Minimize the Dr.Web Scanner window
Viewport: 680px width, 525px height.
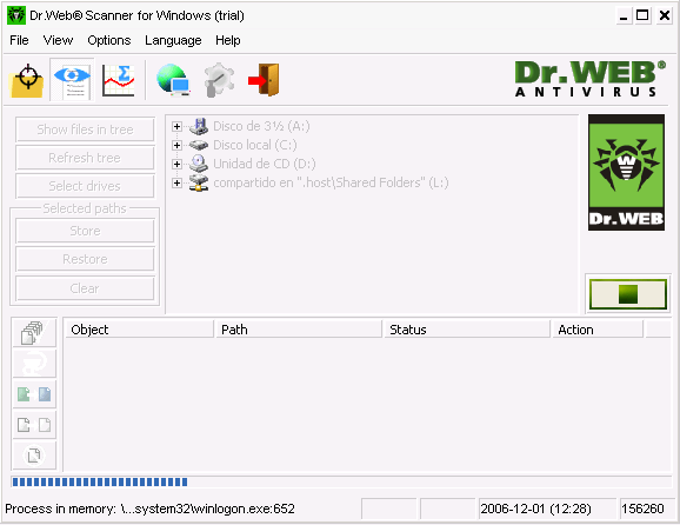coord(624,16)
